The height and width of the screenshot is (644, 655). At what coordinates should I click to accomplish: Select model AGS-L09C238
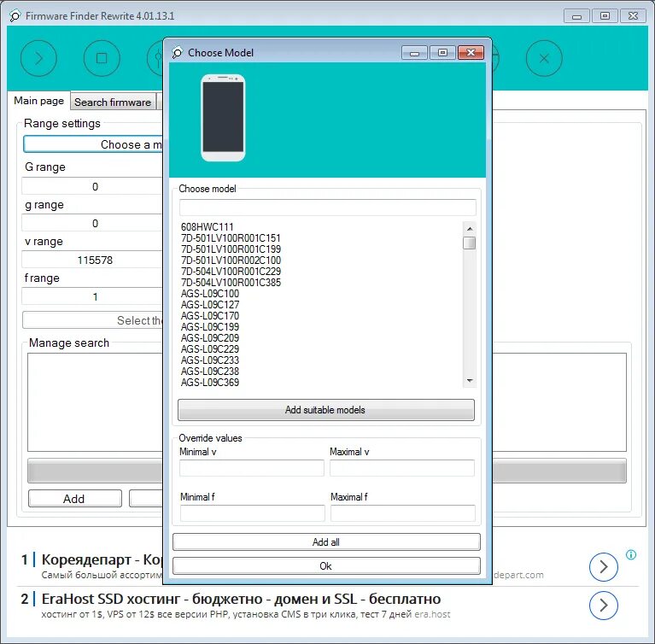(x=210, y=371)
